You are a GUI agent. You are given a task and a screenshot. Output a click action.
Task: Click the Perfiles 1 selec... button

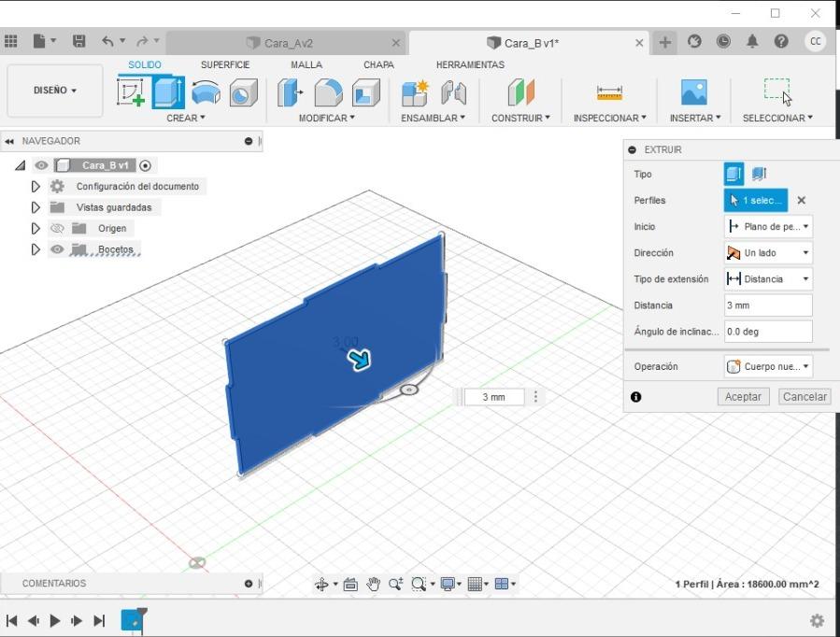click(756, 200)
